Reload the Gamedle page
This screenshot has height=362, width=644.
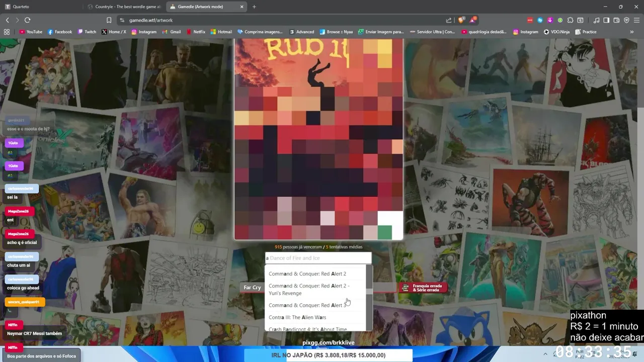[x=27, y=20]
